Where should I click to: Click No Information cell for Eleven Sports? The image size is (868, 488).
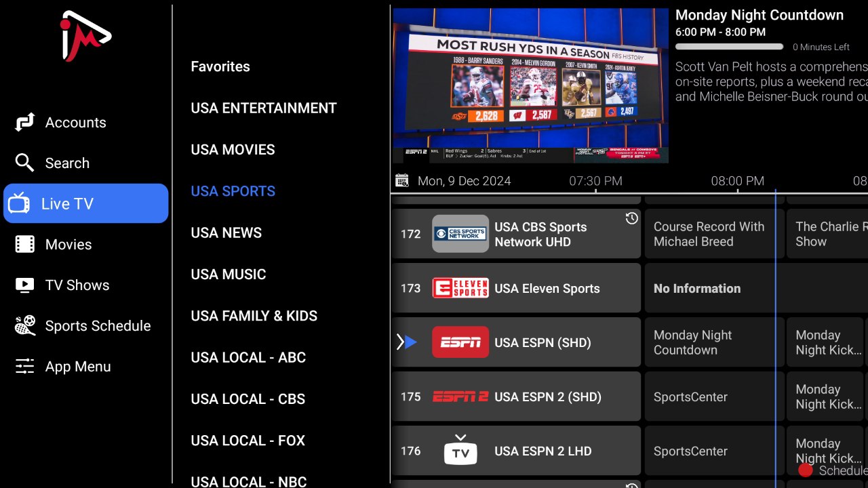[x=756, y=288]
